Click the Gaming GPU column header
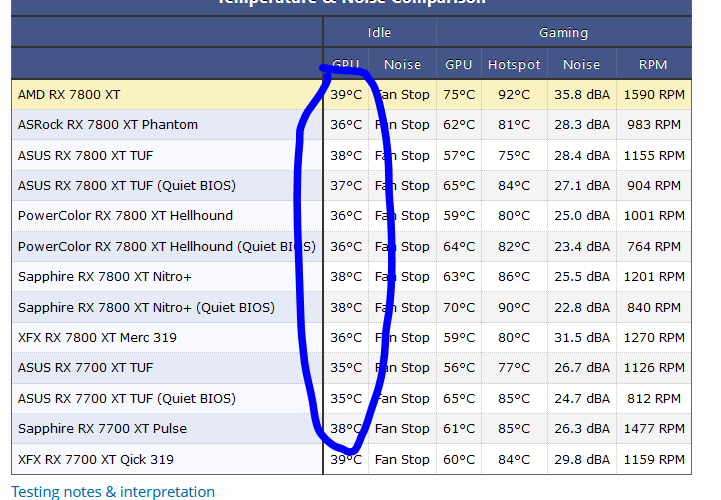 [x=458, y=64]
